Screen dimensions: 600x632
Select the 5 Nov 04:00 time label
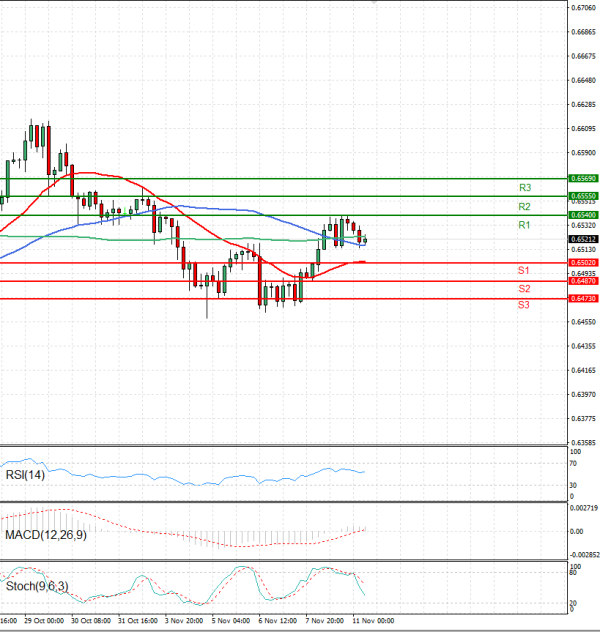(229, 620)
